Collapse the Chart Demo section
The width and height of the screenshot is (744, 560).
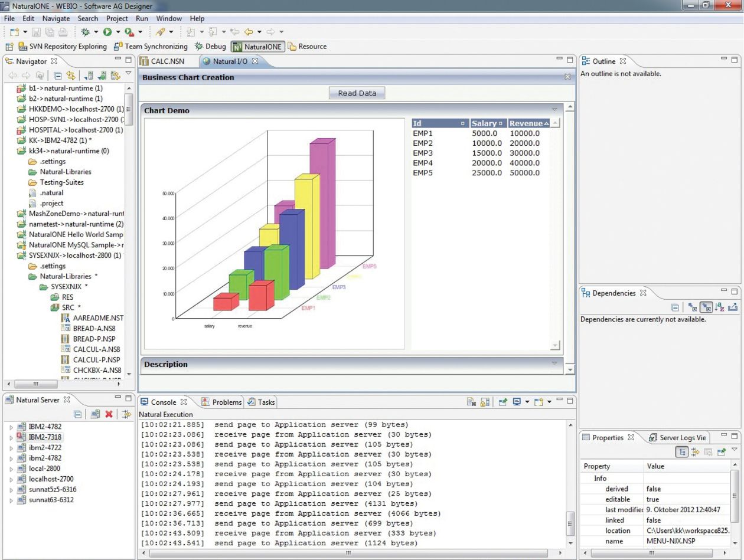[x=554, y=110]
